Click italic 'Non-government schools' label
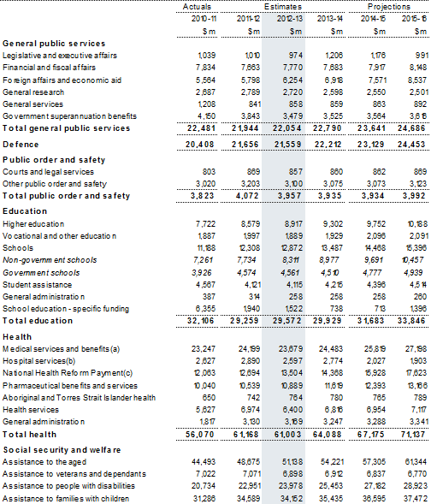The width and height of the screenshot is (431, 504). [x=50, y=260]
